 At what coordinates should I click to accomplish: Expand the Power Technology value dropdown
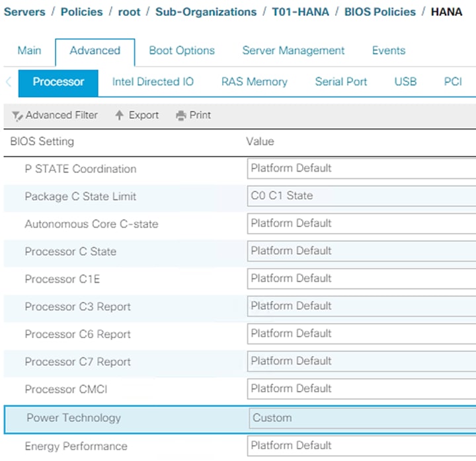361,418
